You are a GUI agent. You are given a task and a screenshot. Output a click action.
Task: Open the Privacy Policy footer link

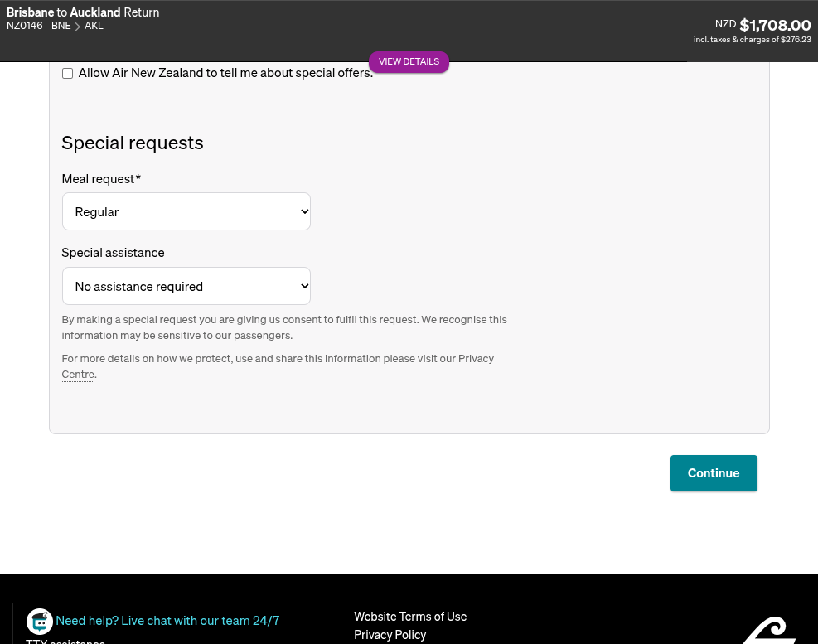click(390, 635)
